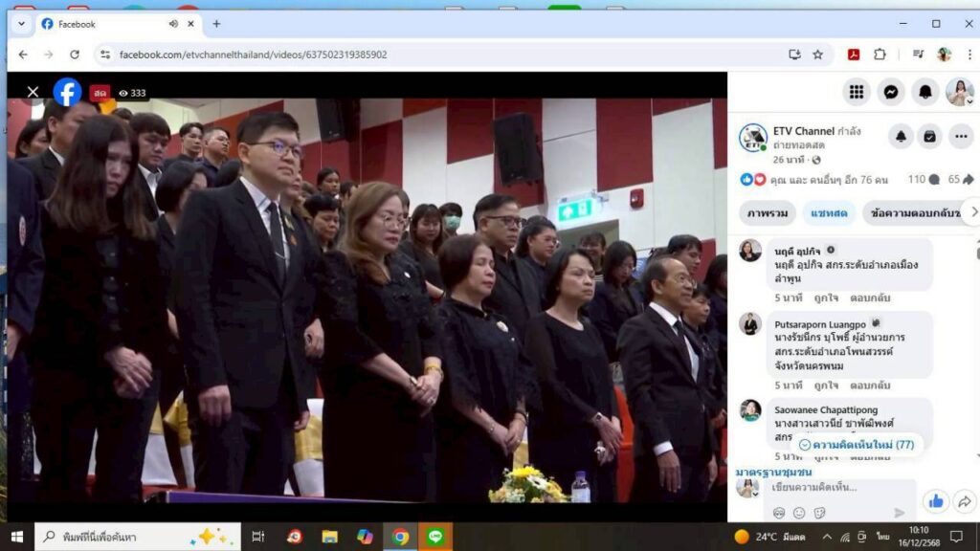This screenshot has height=551, width=980.
Task: Open the Facebook menu grid icon
Action: tap(857, 92)
